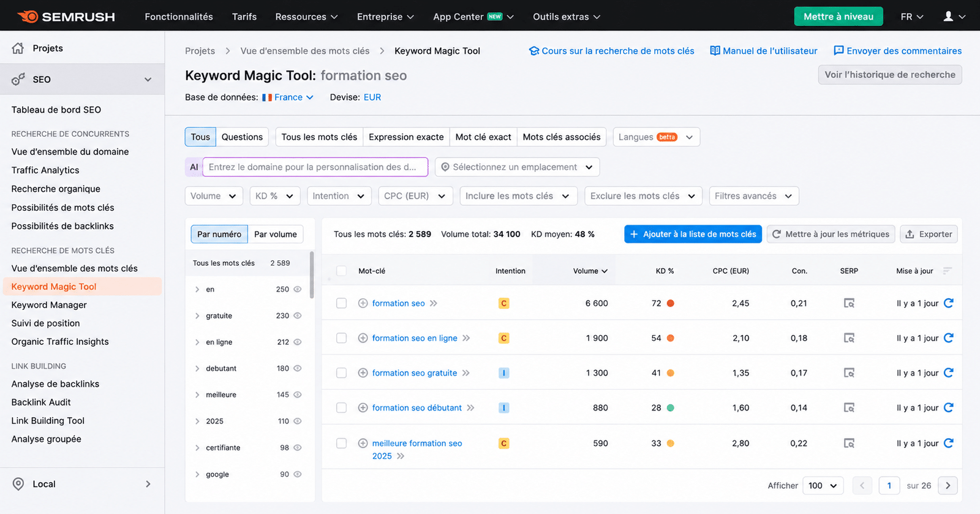Click Exporter button

929,234
